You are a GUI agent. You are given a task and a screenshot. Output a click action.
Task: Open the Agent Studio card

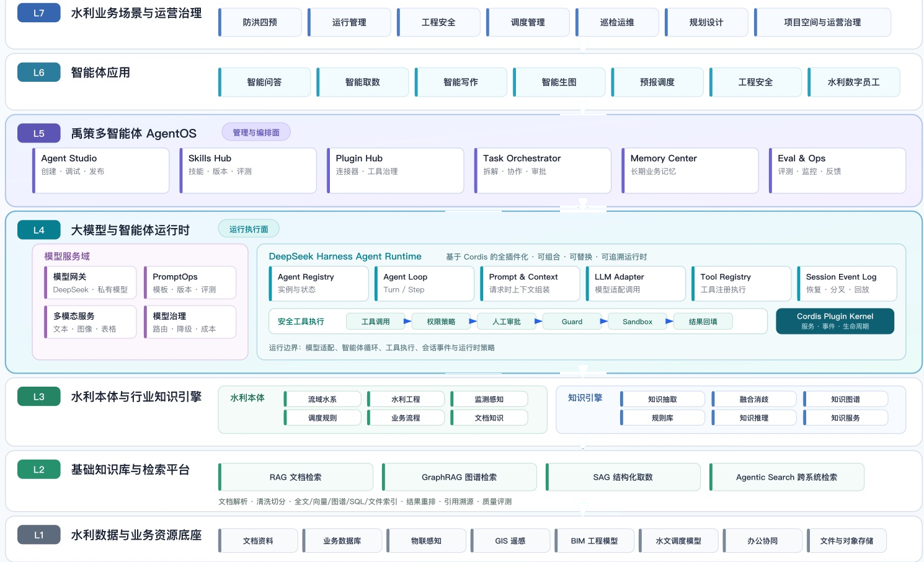coord(101,170)
